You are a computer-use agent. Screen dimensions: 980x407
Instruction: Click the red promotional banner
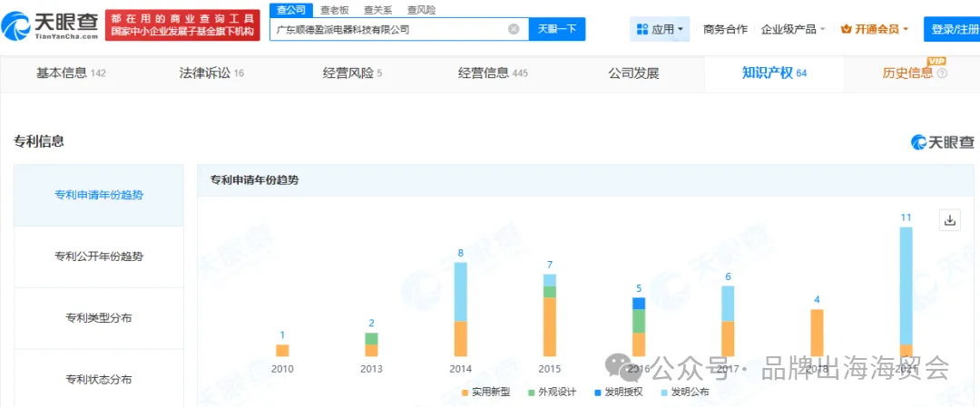point(182,25)
